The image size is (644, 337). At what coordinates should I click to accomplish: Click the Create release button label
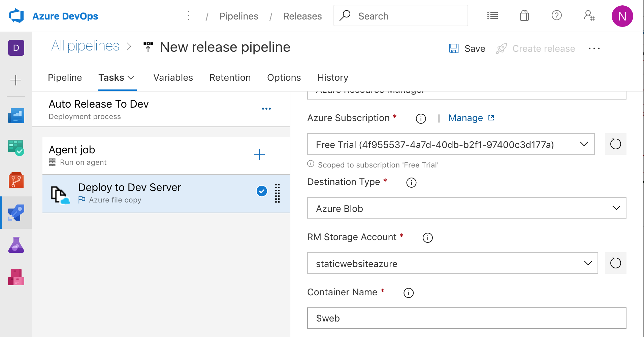pyautogui.click(x=544, y=49)
